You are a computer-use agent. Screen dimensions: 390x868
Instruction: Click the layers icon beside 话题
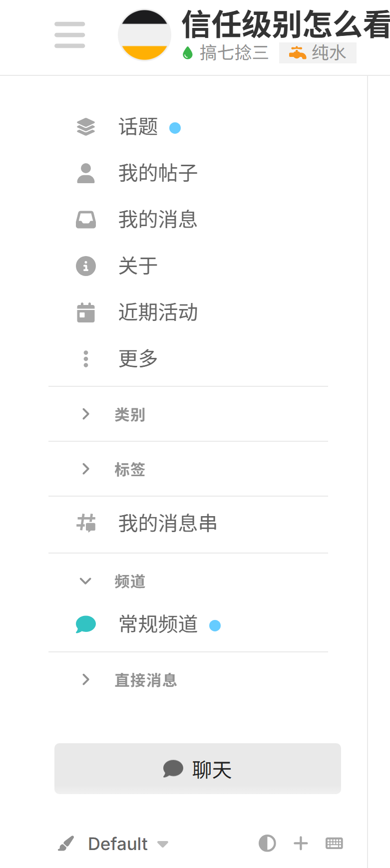pos(86,127)
